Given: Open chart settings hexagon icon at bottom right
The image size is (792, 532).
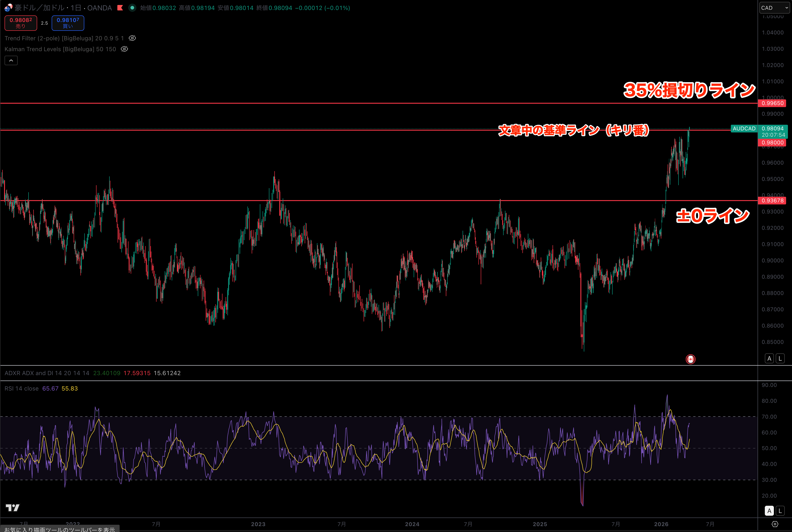Looking at the screenshot, I should 775,524.
